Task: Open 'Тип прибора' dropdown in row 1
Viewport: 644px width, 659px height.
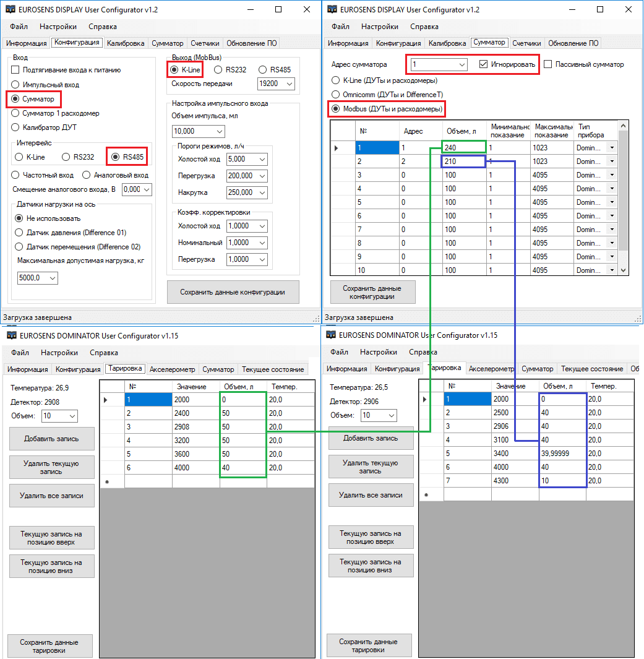Action: pos(612,147)
